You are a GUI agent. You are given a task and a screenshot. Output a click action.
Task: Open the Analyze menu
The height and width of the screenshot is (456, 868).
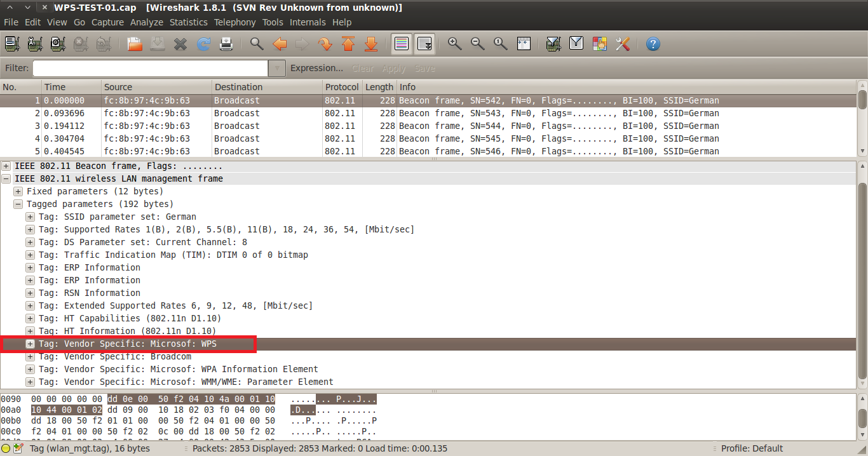pos(147,22)
